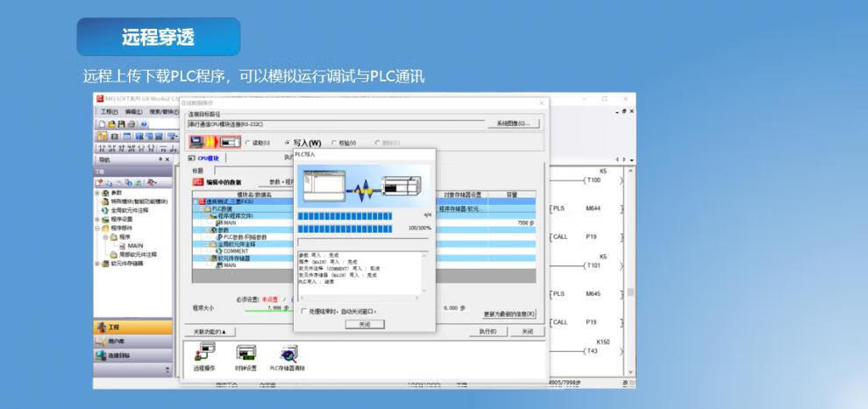
Task: Open the navigation panel bottom options chevron
Action: pos(167,370)
